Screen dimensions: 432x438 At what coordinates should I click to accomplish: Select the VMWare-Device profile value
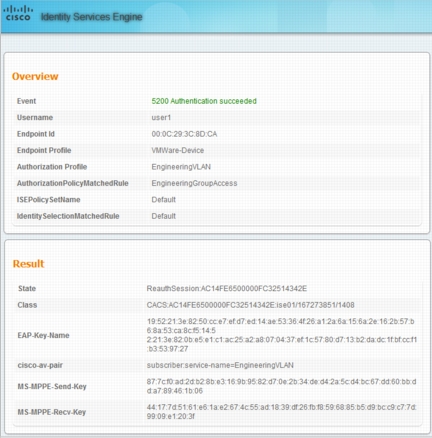pos(178,150)
